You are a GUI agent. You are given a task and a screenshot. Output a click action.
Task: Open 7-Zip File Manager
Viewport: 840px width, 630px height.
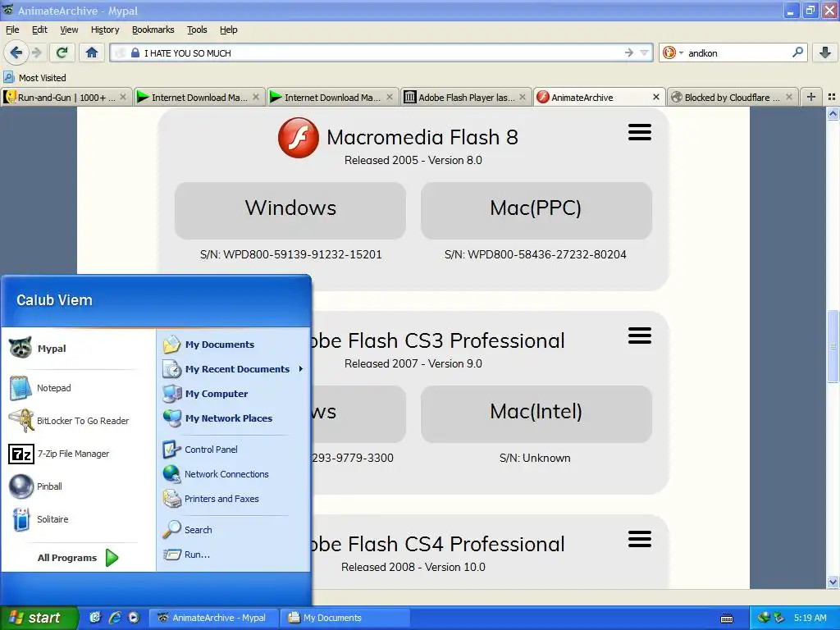click(78, 454)
